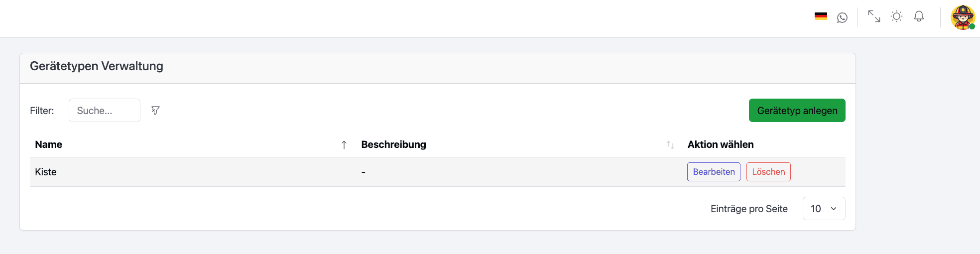Expand the entries per page dropdown showing 10

(x=824, y=209)
